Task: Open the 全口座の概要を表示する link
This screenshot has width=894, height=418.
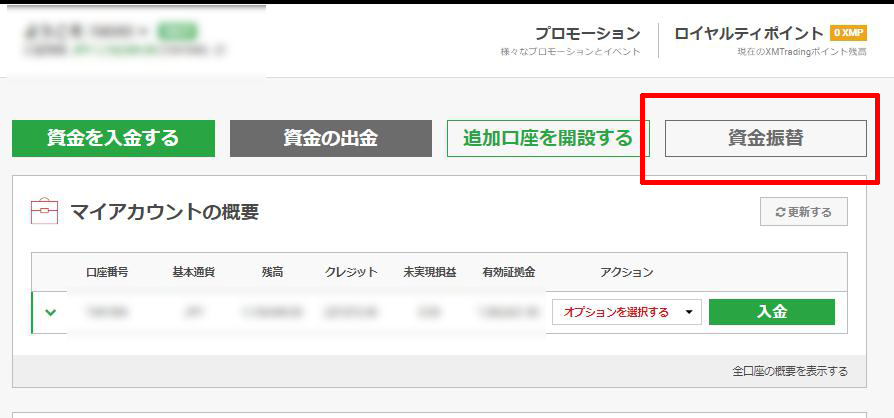Action: [789, 371]
